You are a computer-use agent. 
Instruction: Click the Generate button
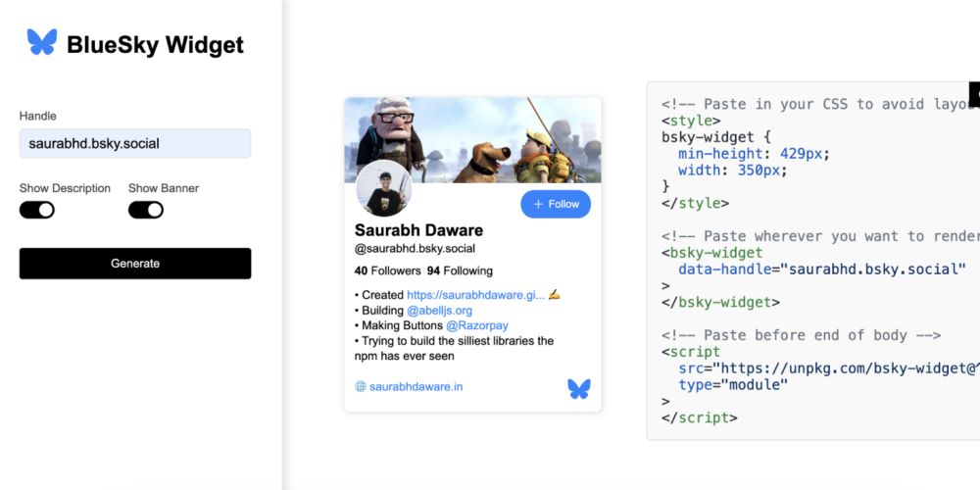tap(135, 263)
